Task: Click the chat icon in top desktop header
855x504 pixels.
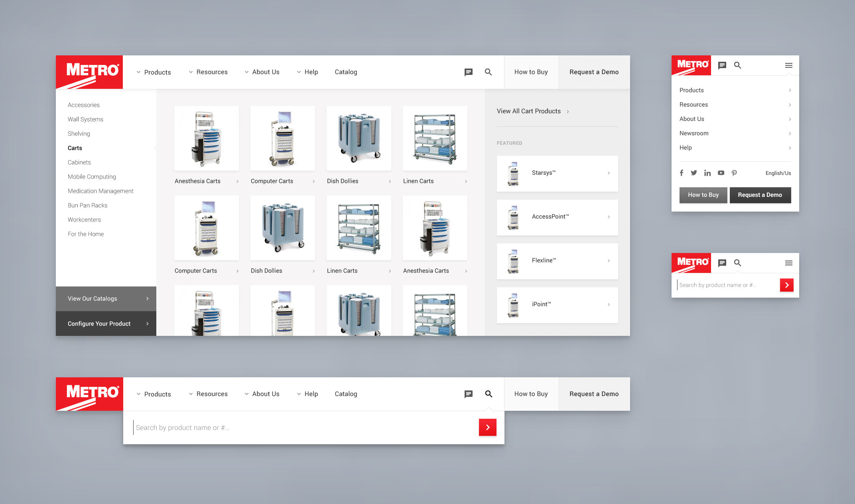Action: 469,72
